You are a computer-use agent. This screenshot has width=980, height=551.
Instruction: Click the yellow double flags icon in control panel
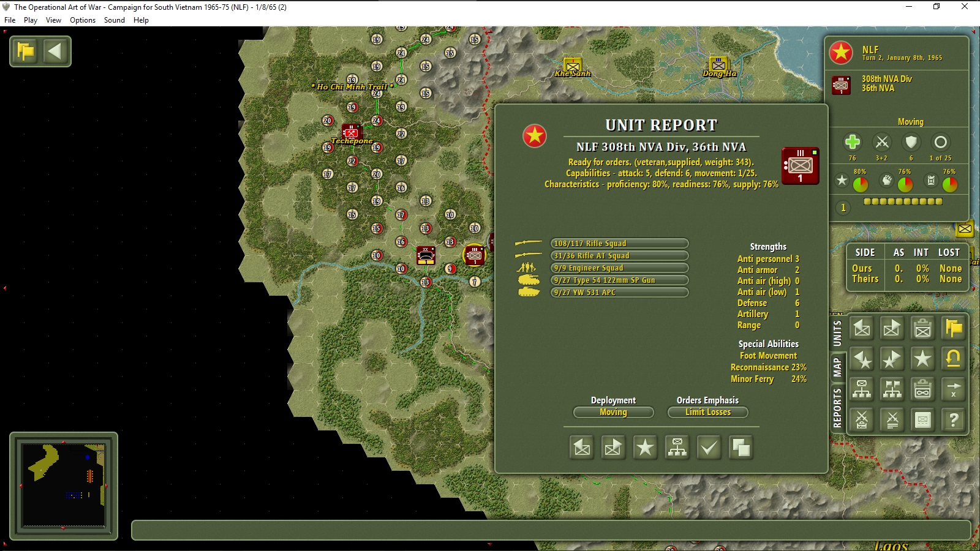[x=953, y=329]
